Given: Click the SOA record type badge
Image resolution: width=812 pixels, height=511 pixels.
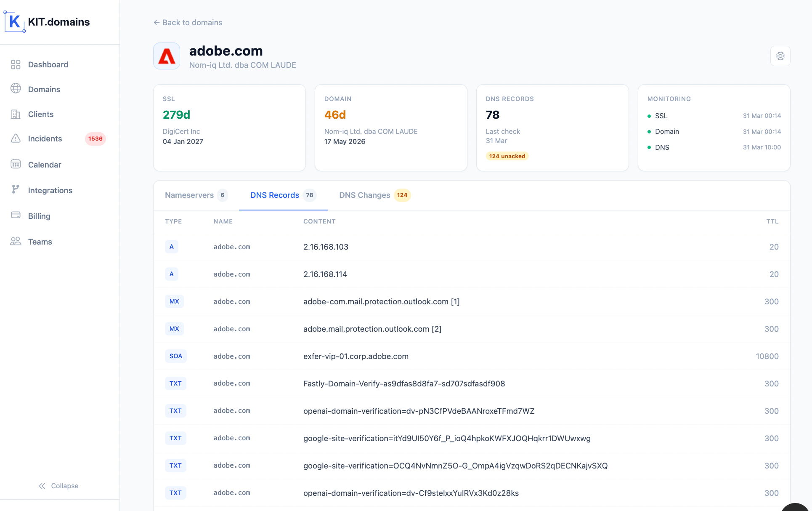Looking at the screenshot, I should point(176,356).
